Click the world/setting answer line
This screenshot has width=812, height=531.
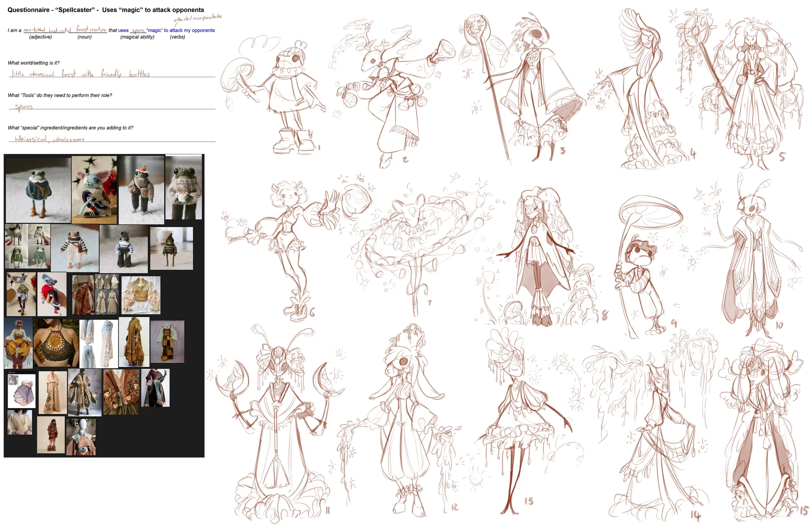click(112, 74)
